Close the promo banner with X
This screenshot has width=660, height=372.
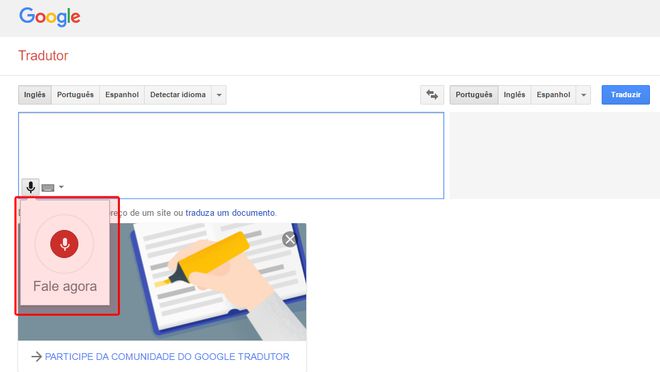click(290, 239)
